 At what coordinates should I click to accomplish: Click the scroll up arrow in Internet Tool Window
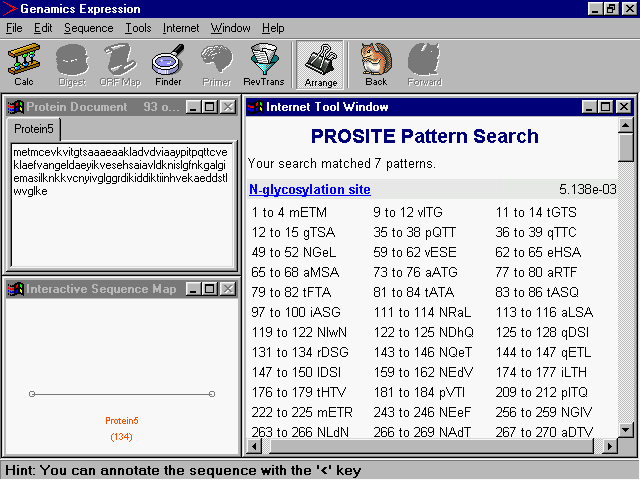625,125
